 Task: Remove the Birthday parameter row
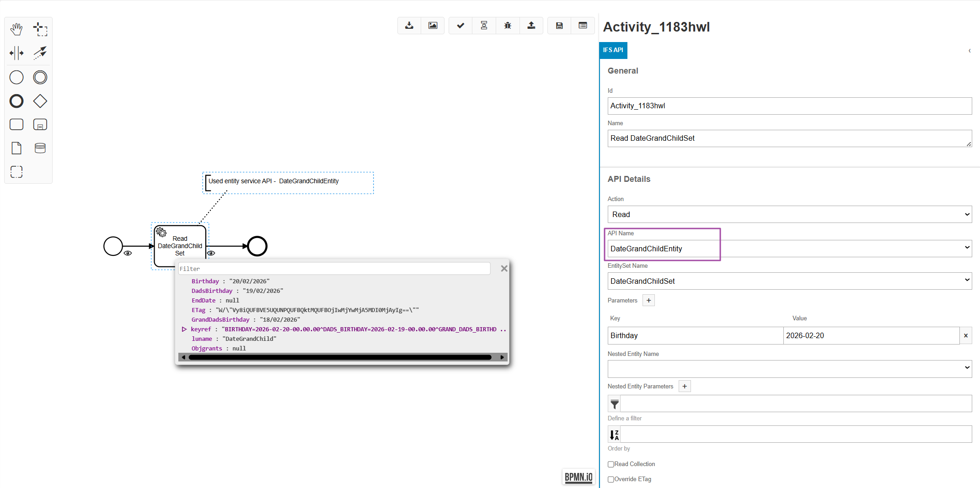click(966, 336)
